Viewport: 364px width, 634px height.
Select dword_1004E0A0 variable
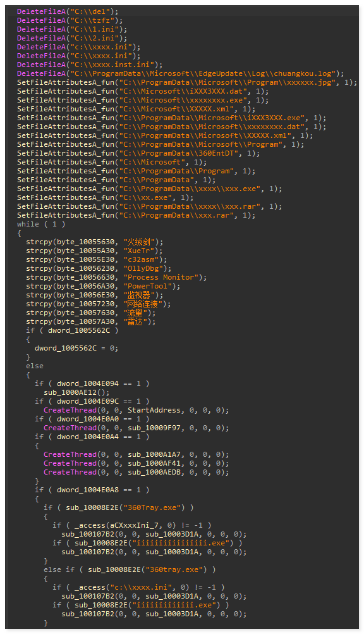pyautogui.click(x=88, y=420)
